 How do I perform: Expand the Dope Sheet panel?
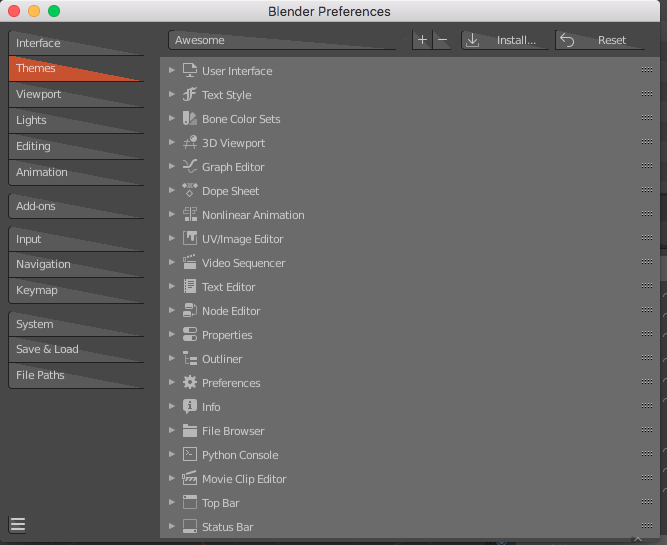coord(172,190)
